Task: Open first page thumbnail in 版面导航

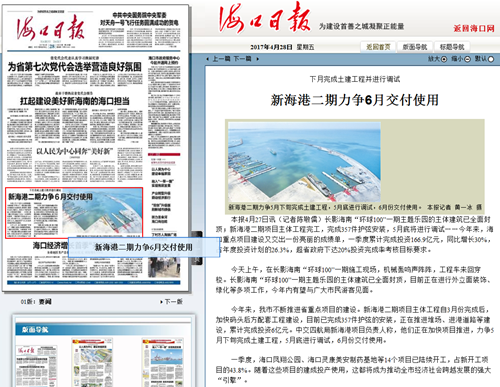Action: coord(36,366)
